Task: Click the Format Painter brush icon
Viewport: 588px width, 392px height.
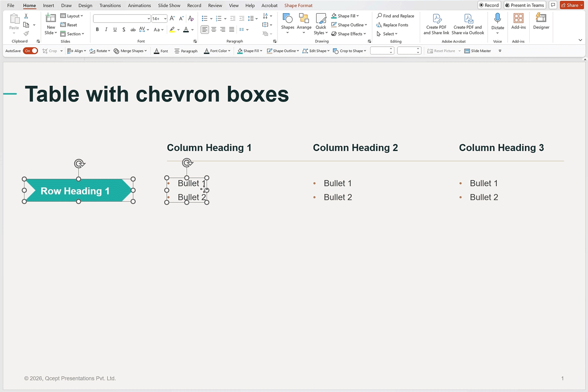Action: tap(26, 33)
